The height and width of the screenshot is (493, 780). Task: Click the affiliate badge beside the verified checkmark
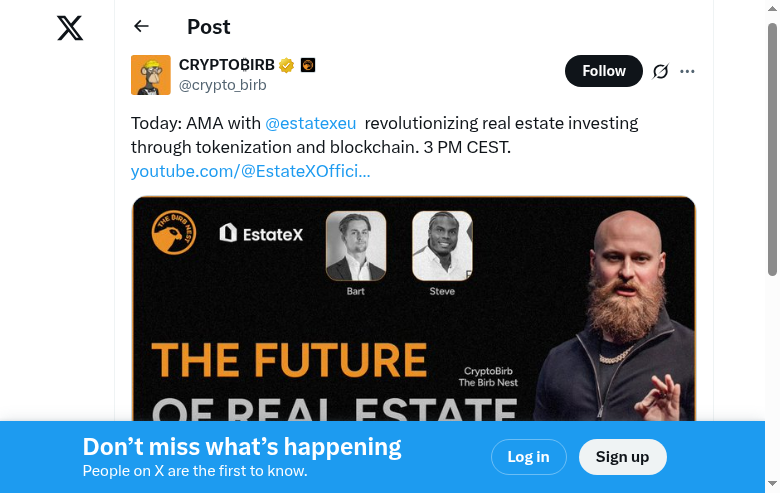(x=308, y=66)
